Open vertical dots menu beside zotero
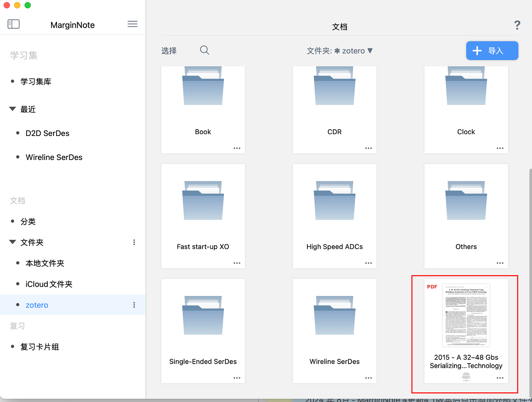Screen dimensions: 532x402 134,305
